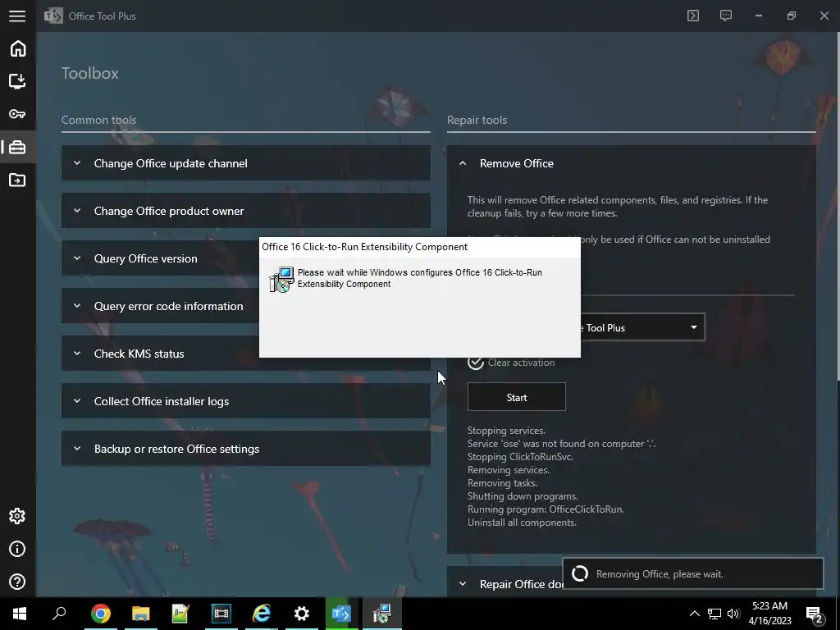Click the Extensibility Component dialog title
Screen dimensions: 840x630
[x=364, y=247]
